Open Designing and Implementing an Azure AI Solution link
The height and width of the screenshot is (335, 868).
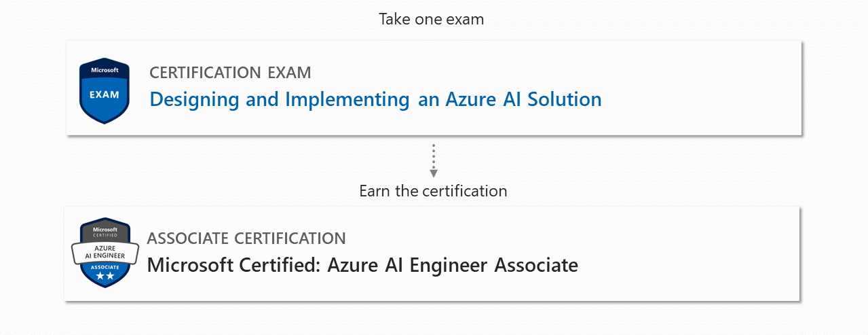[x=375, y=99]
